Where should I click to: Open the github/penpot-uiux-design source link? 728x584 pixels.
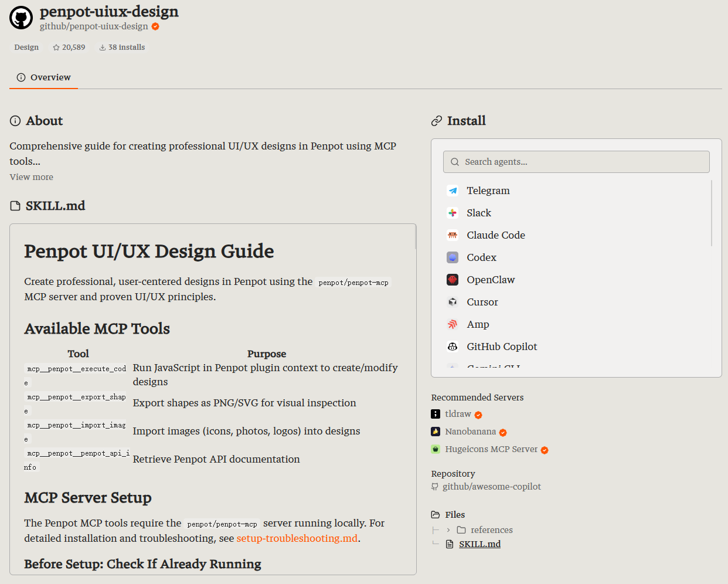(94, 26)
